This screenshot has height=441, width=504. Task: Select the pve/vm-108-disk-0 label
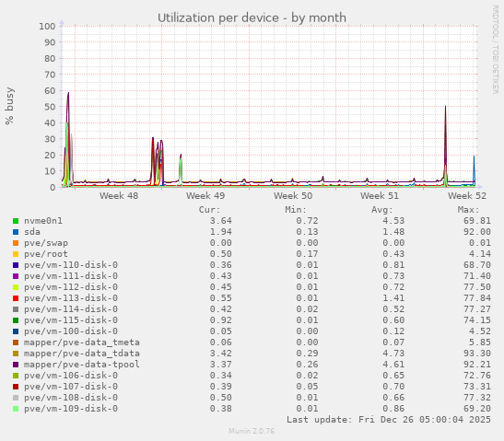coord(71,398)
